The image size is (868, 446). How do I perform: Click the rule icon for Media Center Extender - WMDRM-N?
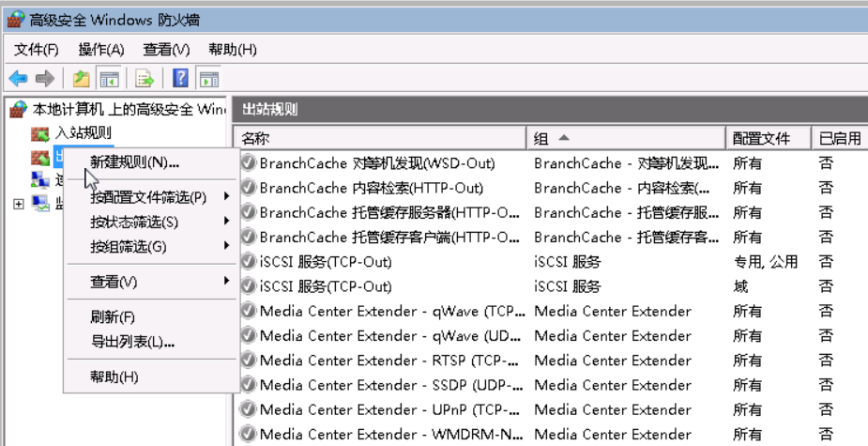click(x=249, y=434)
